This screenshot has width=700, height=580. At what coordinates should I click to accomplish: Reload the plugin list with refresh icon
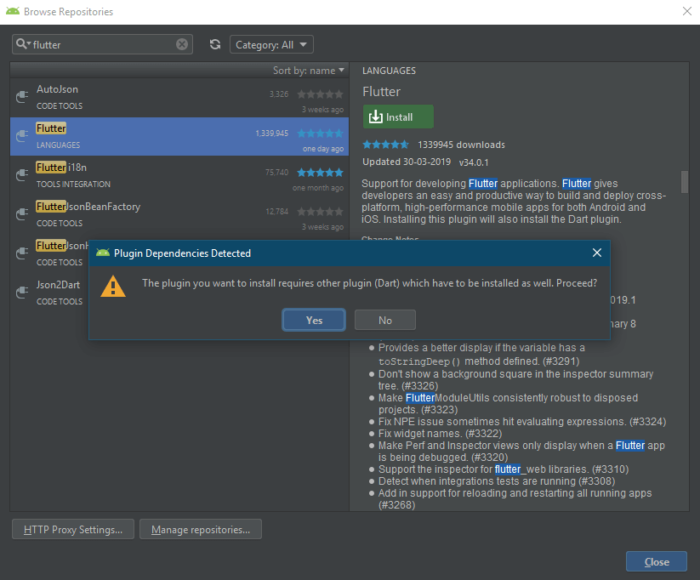[x=215, y=44]
